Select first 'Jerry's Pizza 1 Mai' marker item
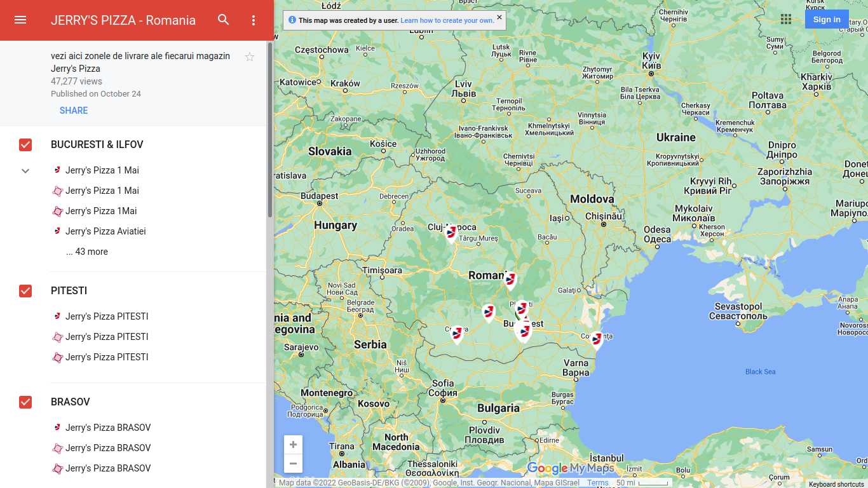 click(x=102, y=170)
